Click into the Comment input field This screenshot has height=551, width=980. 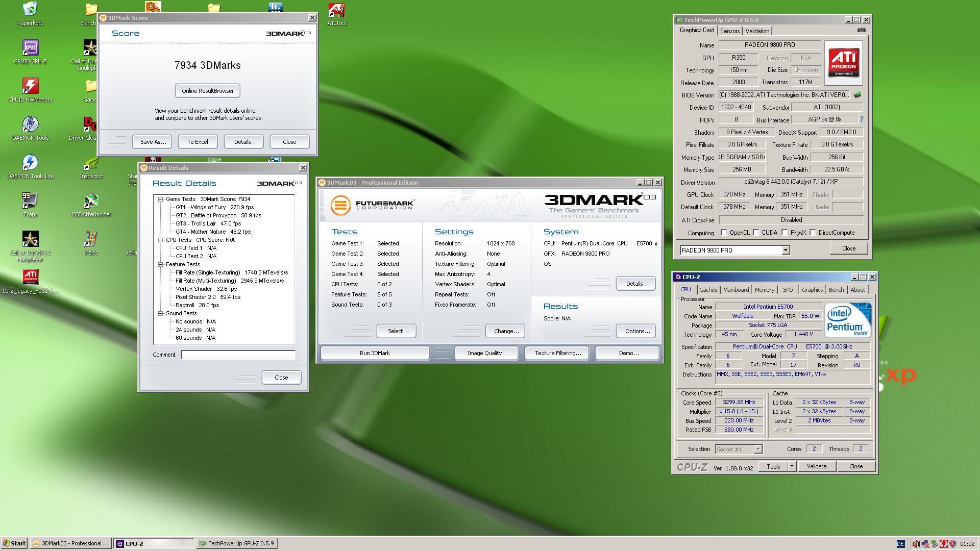click(238, 355)
